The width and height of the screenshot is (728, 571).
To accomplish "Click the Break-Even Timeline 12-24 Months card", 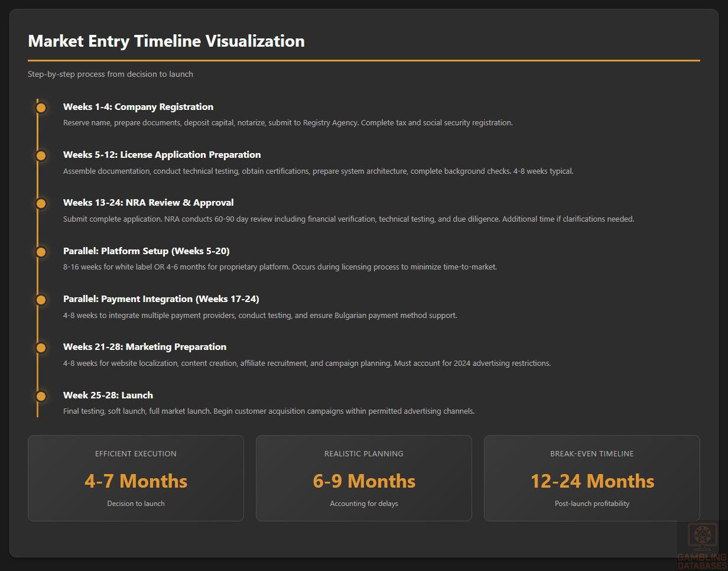I will click(x=592, y=478).
